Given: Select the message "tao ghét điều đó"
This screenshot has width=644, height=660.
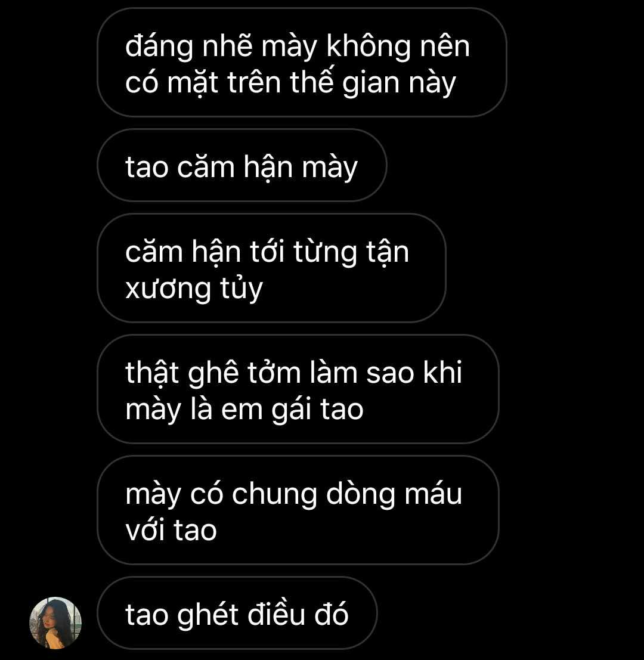Looking at the screenshot, I should point(237,613).
